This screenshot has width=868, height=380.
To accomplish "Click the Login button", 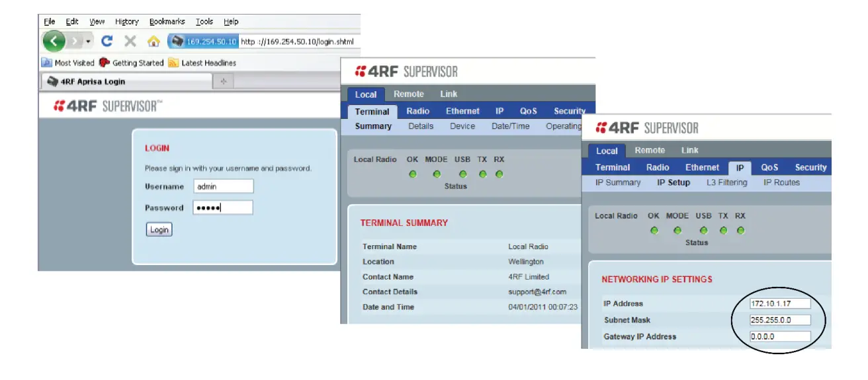I will (x=159, y=230).
